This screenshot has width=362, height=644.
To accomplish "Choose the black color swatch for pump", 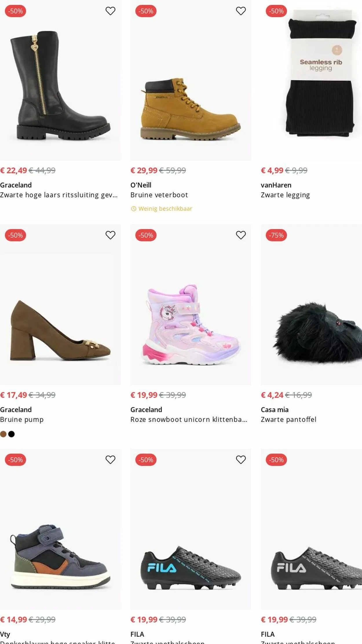I will click(12, 434).
